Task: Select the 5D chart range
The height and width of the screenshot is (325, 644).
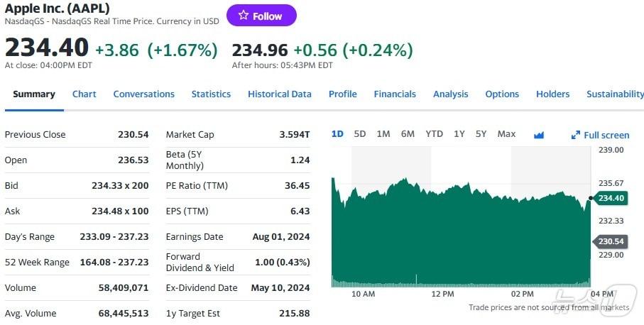Action: click(x=360, y=134)
